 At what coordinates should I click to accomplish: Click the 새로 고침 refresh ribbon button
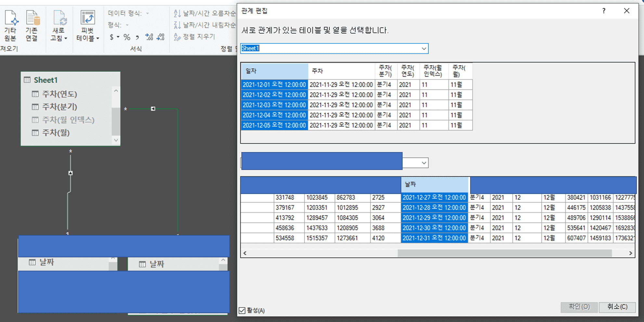click(59, 25)
